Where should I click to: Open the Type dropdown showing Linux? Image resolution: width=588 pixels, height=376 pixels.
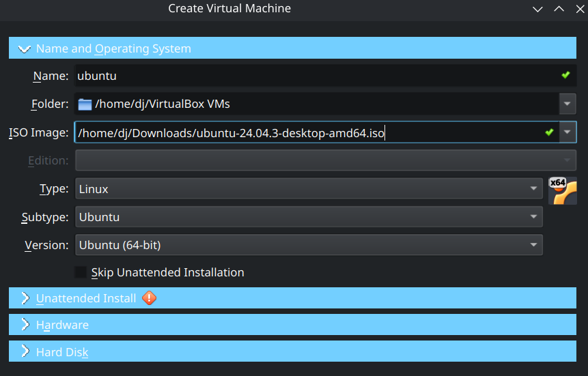pos(309,188)
